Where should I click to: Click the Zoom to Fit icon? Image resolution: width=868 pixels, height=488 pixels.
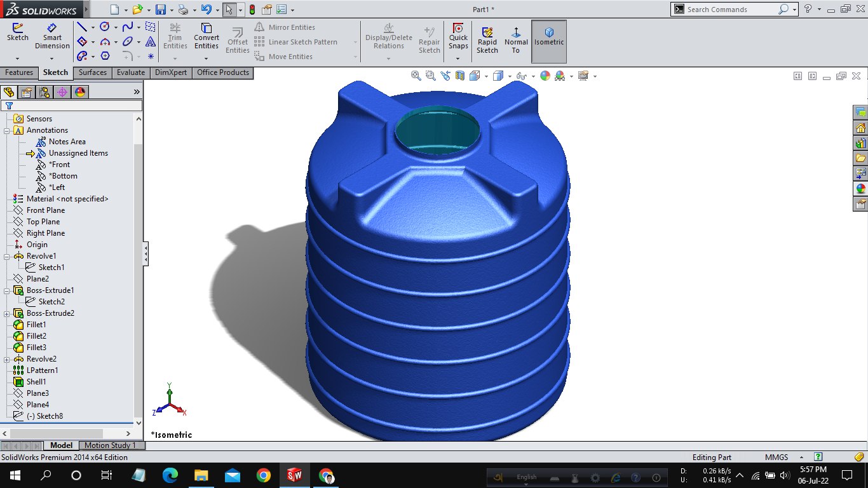click(416, 76)
